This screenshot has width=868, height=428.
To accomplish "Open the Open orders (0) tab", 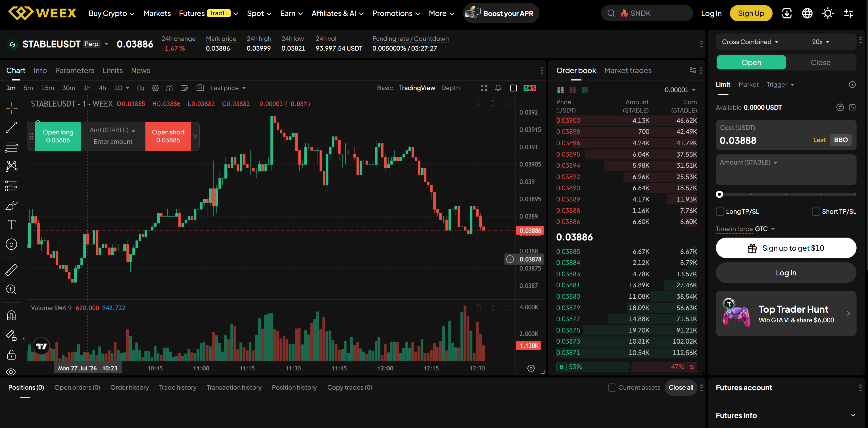I will [x=77, y=388].
